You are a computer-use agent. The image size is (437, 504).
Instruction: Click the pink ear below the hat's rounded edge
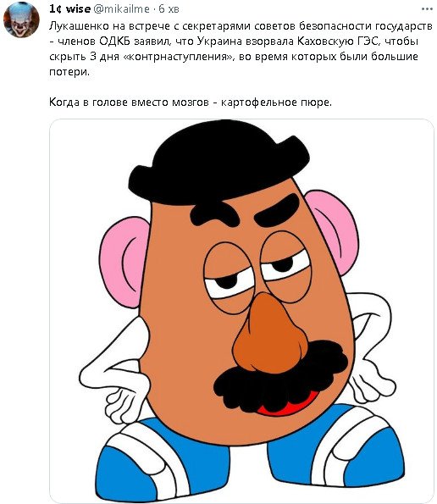click(124, 262)
